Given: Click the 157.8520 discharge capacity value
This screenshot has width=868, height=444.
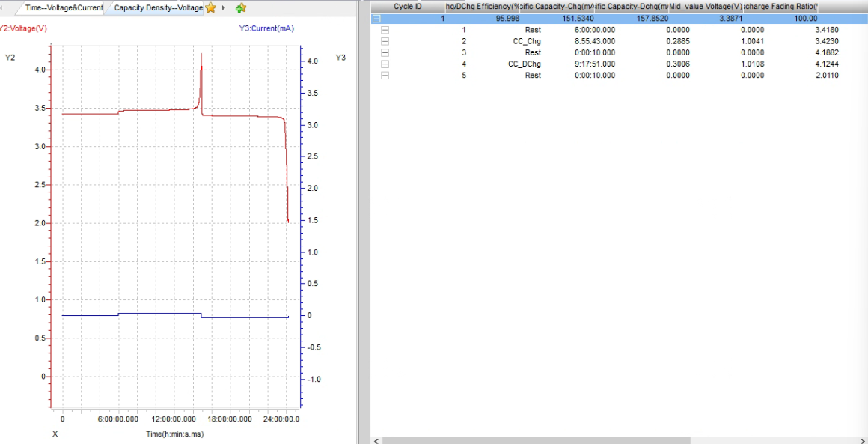Looking at the screenshot, I should pos(653,18).
